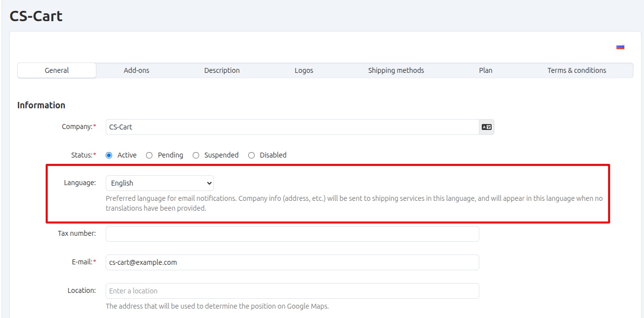
Task: Select the Pending status radio button
Action: 149,155
